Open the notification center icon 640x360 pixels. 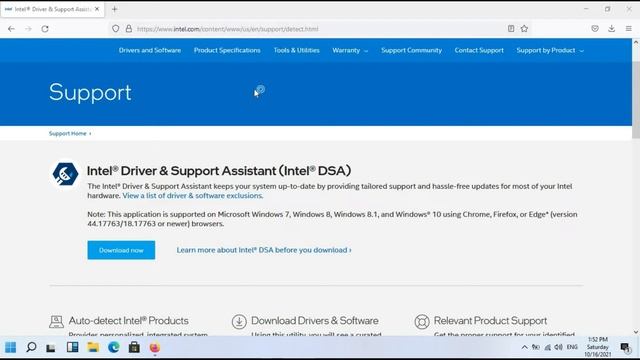(625, 347)
